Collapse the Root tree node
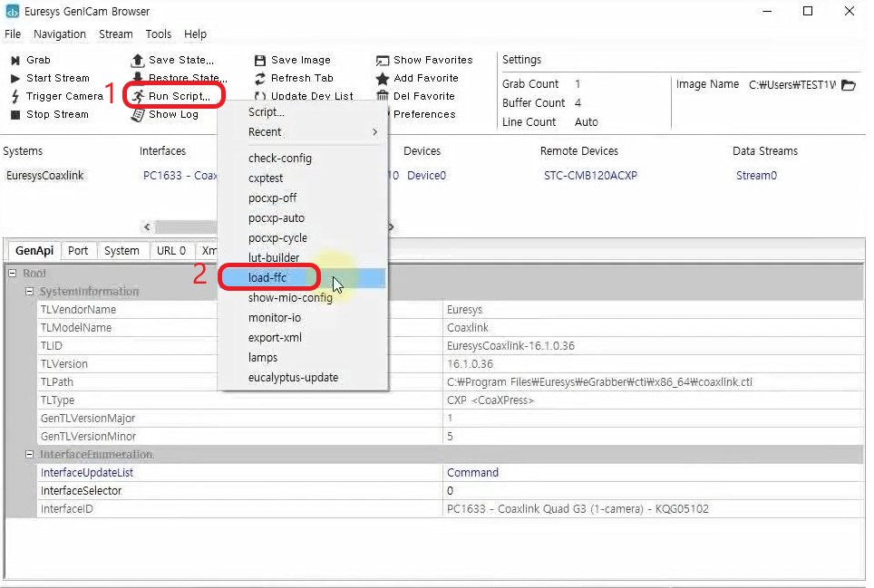The height and width of the screenshot is (588, 874). pos(13,274)
